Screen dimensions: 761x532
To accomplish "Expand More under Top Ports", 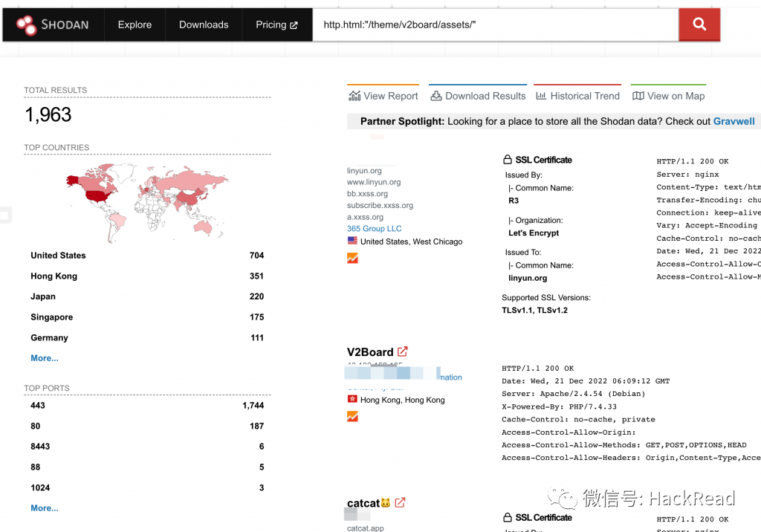I will 44,508.
